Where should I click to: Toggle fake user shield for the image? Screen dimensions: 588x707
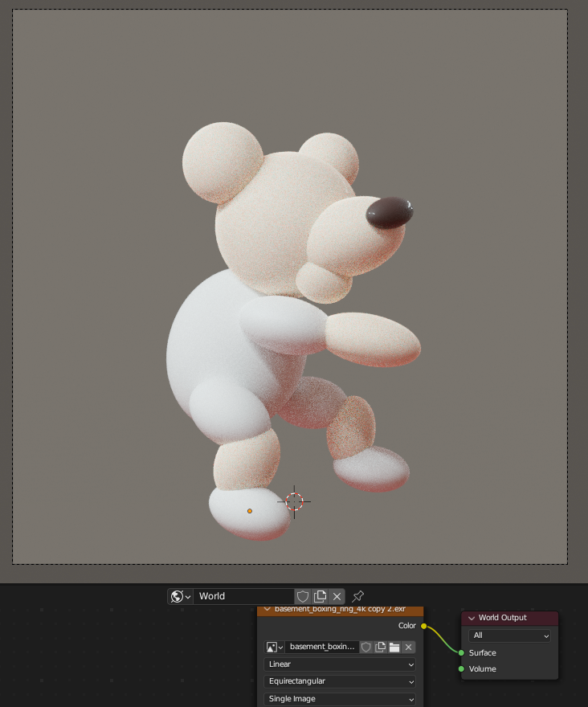coord(366,647)
